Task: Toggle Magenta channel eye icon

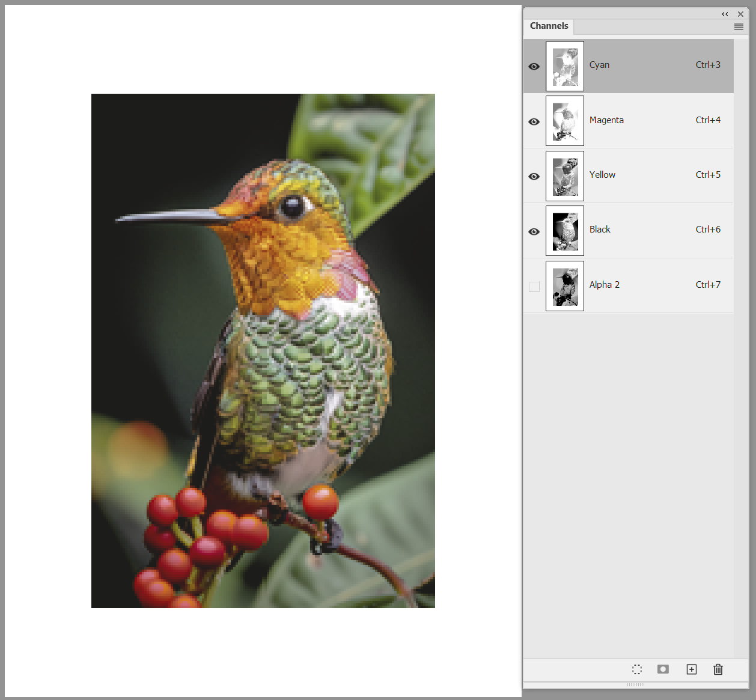Action: point(534,121)
